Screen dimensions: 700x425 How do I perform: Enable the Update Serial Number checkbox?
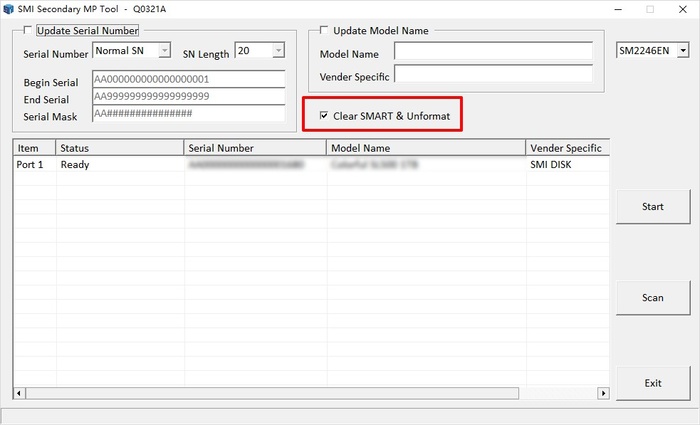point(27,31)
